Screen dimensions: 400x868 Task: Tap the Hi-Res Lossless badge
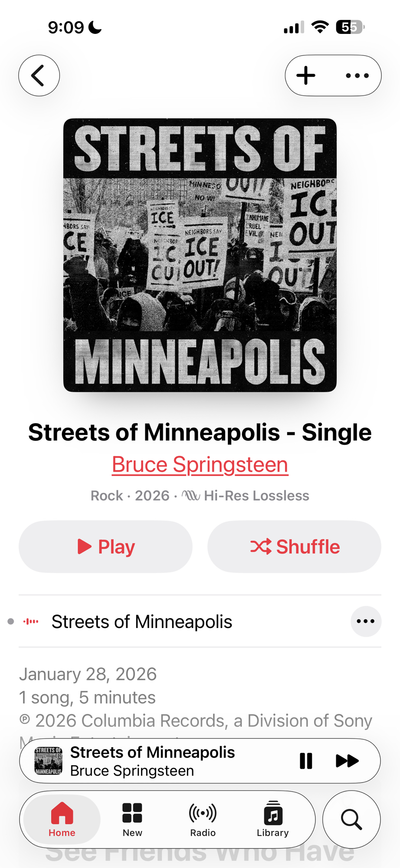(x=246, y=496)
